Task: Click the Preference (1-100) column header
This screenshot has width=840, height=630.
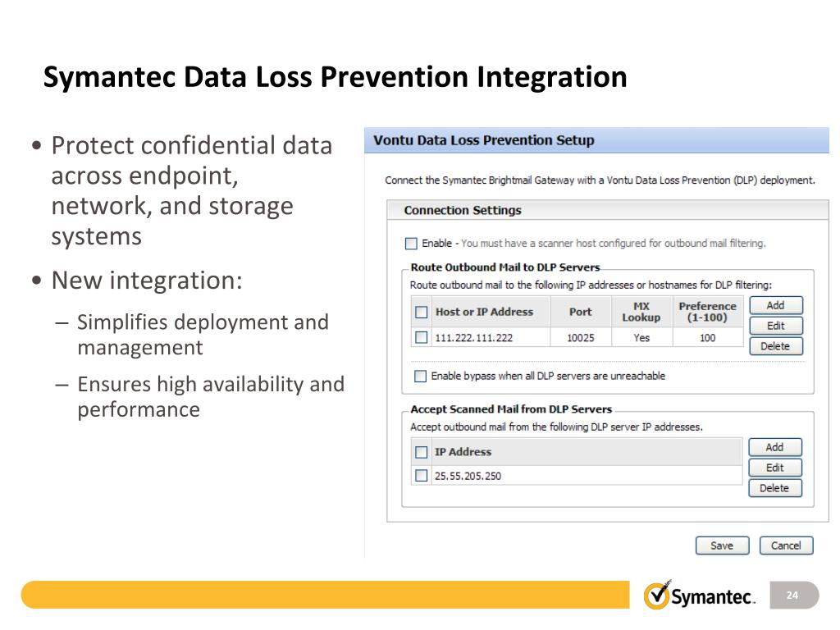Action: [x=708, y=312]
